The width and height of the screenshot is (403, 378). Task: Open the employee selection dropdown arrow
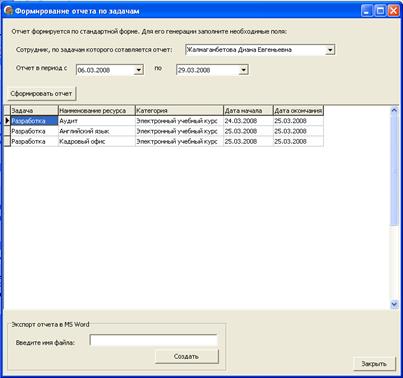[330, 50]
